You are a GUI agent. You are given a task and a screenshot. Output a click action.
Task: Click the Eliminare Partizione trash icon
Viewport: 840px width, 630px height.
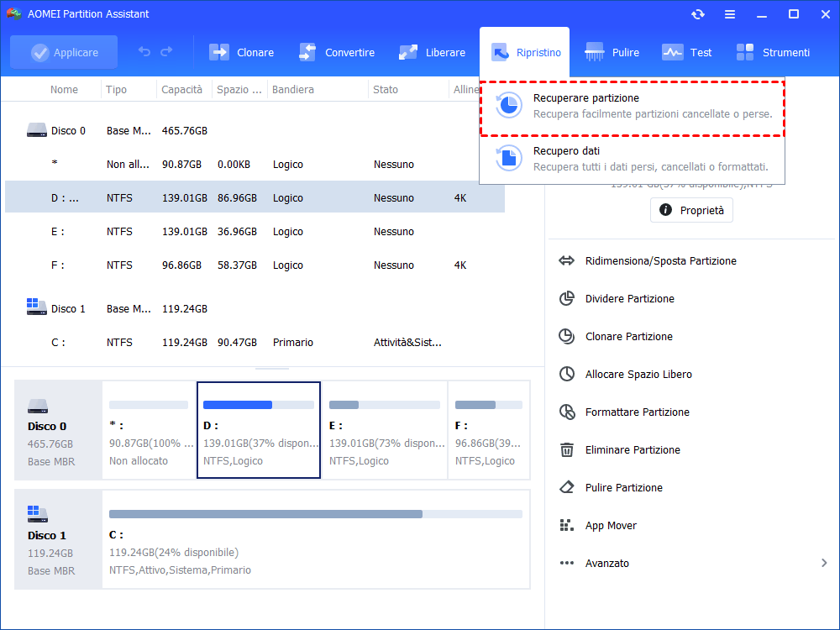tap(567, 450)
